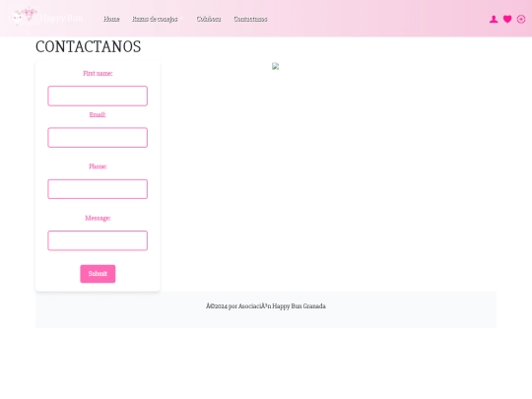Open the user profile icon
532x399 pixels.
tap(494, 20)
